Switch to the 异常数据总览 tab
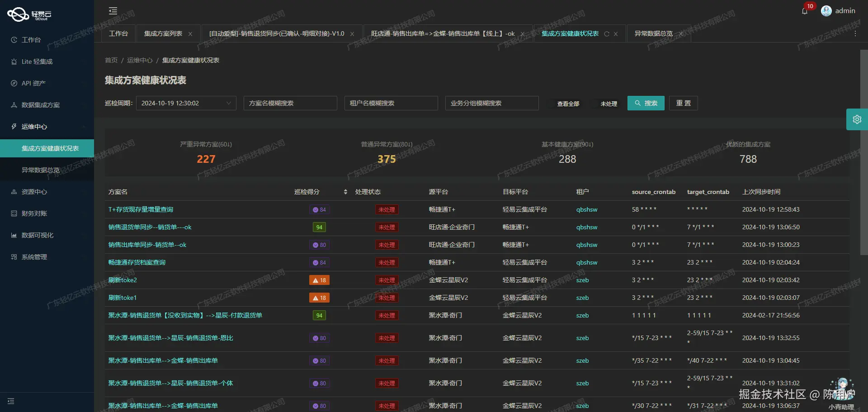 click(654, 33)
